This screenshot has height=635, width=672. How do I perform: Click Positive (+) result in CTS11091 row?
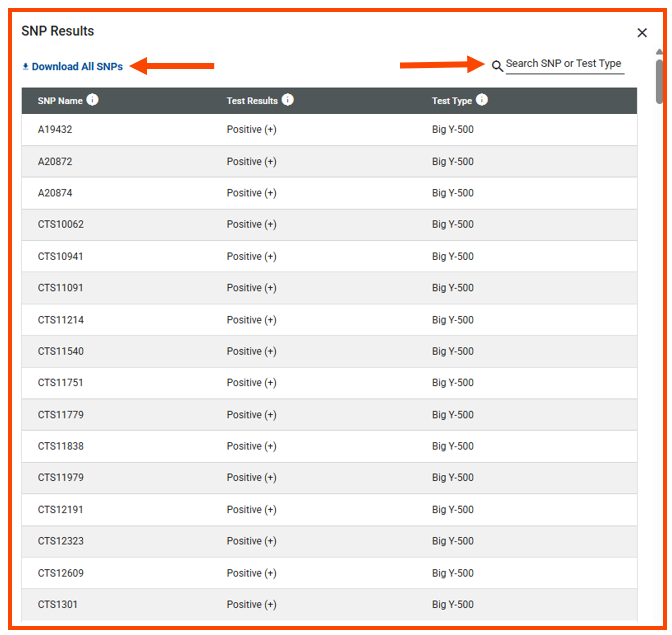(252, 288)
